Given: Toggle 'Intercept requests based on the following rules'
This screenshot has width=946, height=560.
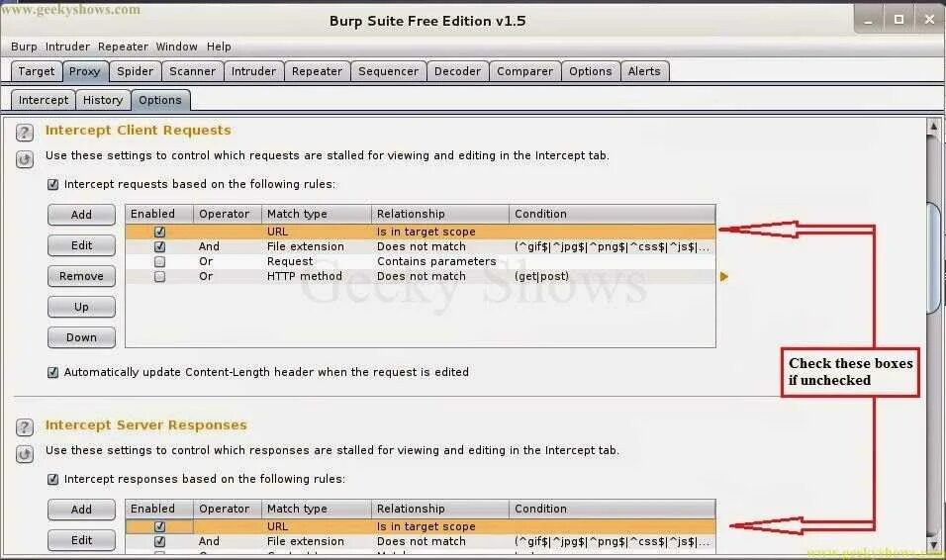Looking at the screenshot, I should (53, 184).
